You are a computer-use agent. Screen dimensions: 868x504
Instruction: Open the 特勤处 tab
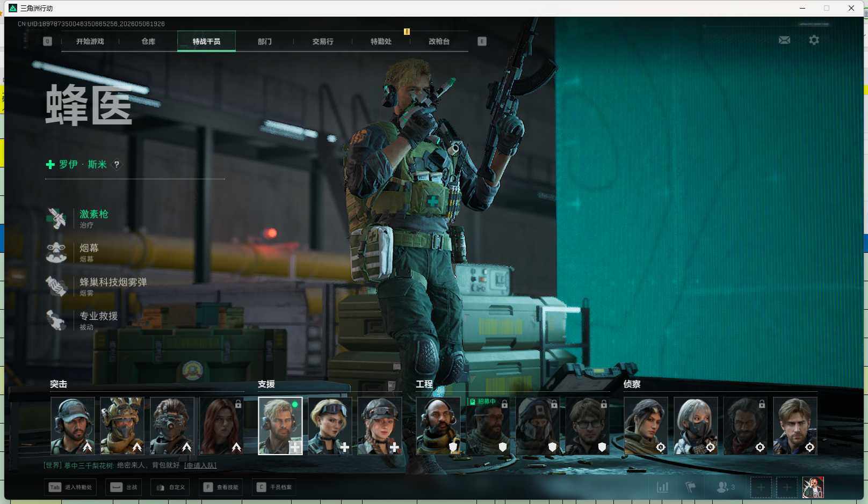pyautogui.click(x=381, y=41)
